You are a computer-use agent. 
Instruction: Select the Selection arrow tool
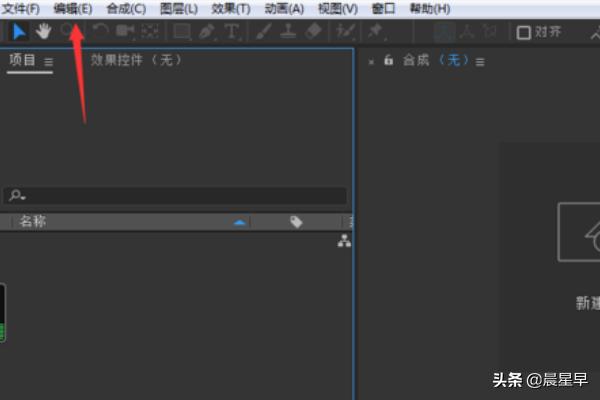19,31
